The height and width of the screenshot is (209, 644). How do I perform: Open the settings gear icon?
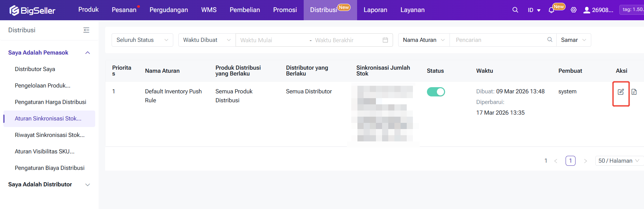tap(573, 10)
